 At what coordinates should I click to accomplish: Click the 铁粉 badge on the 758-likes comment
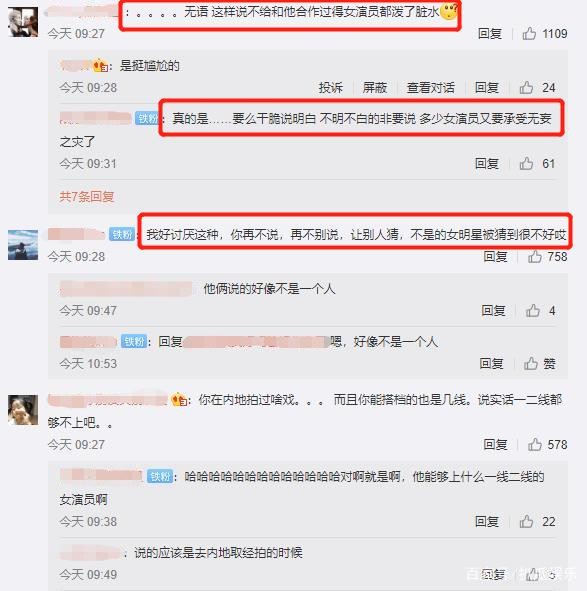[122, 234]
